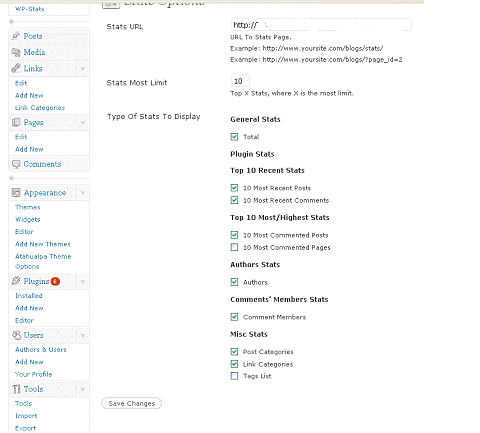
Task: Open Atahualpa Theme Options link
Action: [43, 261]
